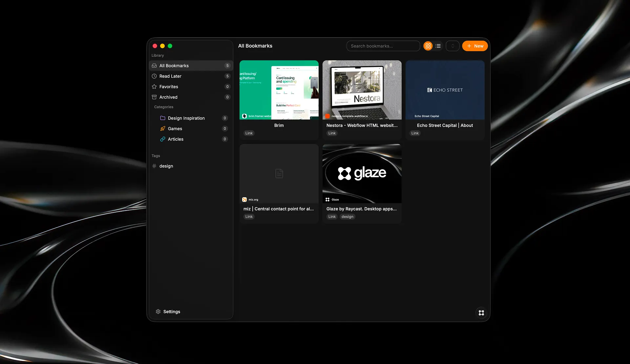This screenshot has width=630, height=364.
Task: Click the Glaze favicon on glaze card
Action: (327, 200)
